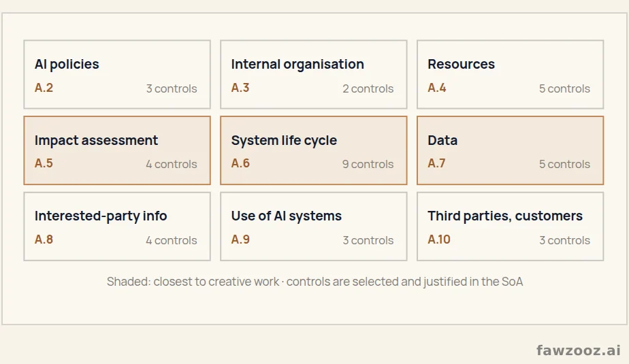The image size is (629, 364).
Task: Open the System life cycle card
Action: (314, 150)
